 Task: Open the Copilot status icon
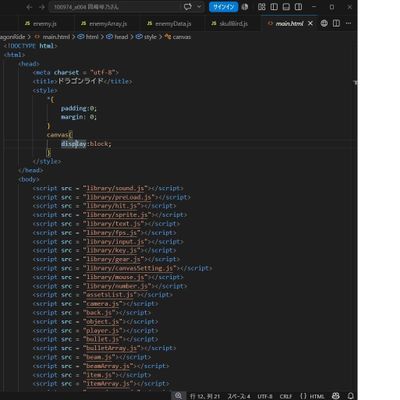(336, 396)
